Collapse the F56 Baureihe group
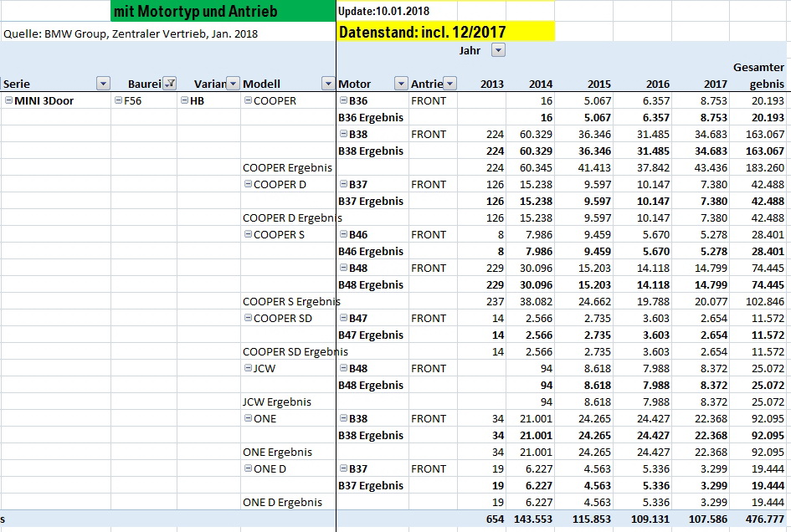This screenshot has height=532, width=791. click(x=119, y=100)
